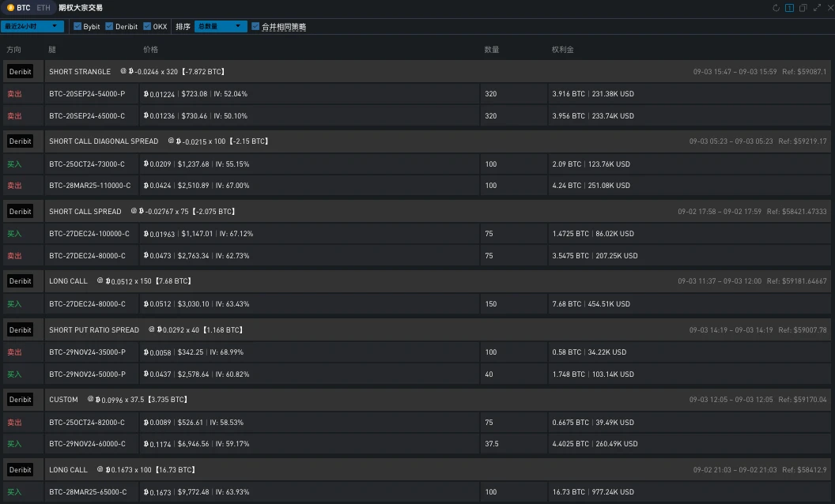Switch to the ETH tab

[43, 8]
